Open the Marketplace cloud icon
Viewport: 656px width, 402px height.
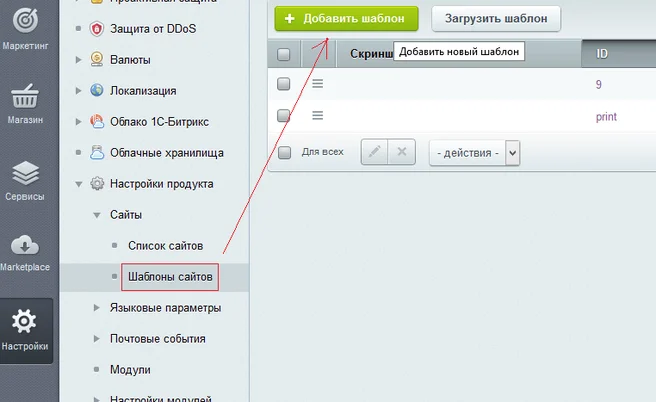coord(25,245)
